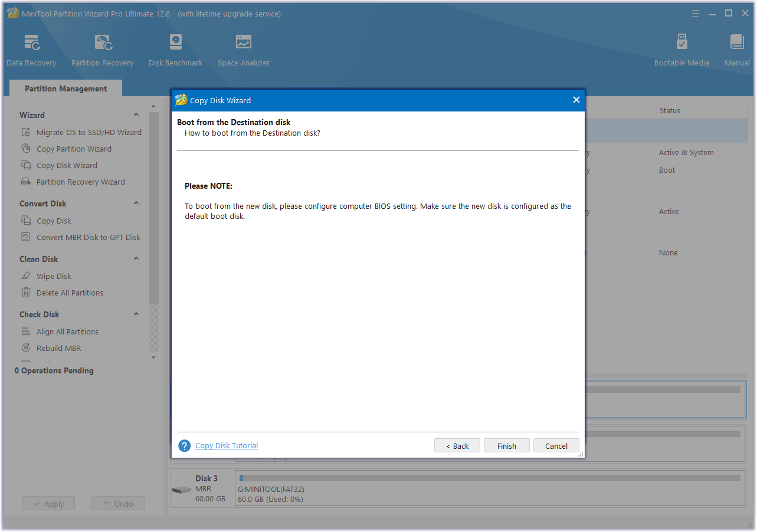Viewport: 757px width, 532px height.
Task: Switch to Partition Management tab
Action: tap(66, 88)
